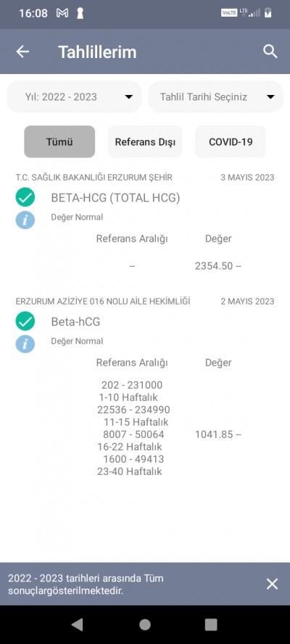Tap info icon for BETA-HCG (TOTAL HCG)
The width and height of the screenshot is (290, 644).
(25, 220)
